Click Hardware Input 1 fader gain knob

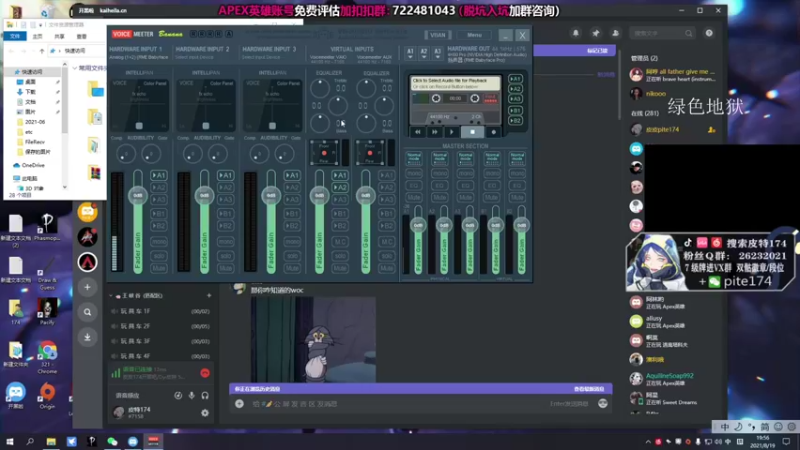[138, 195]
